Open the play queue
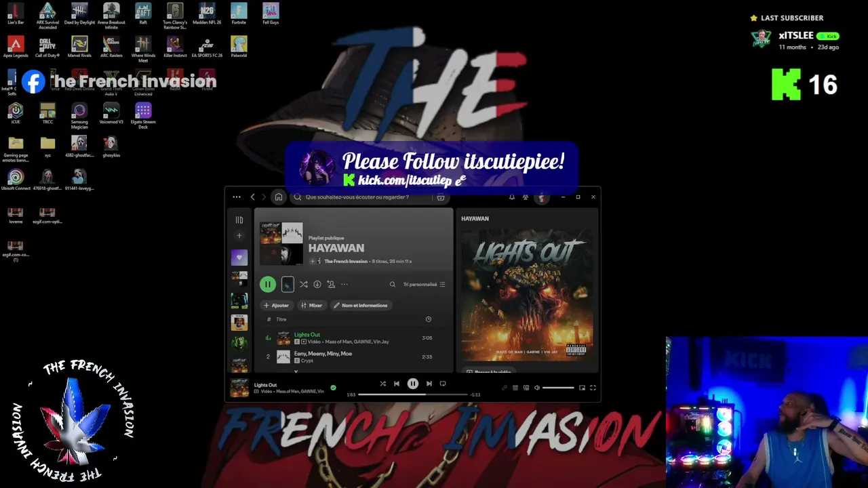Image resolution: width=868 pixels, height=488 pixels. [x=515, y=388]
